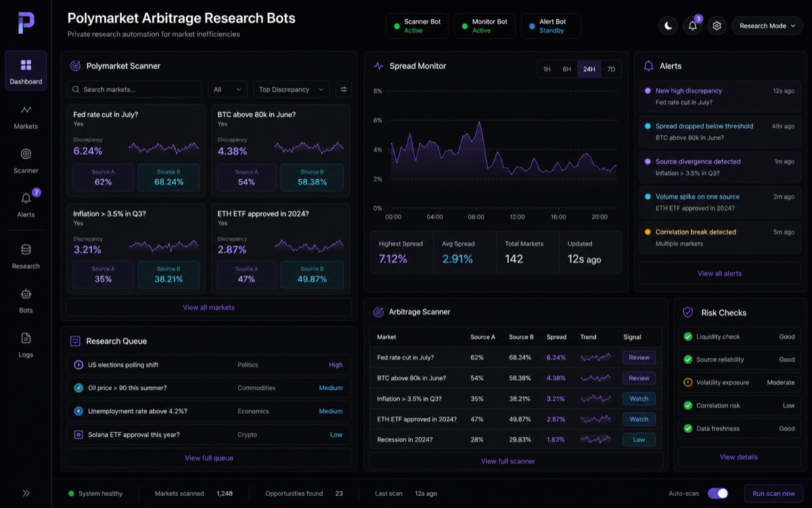The width and height of the screenshot is (812, 508).
Task: Click US elections polling shift row icon
Action: click(78, 365)
